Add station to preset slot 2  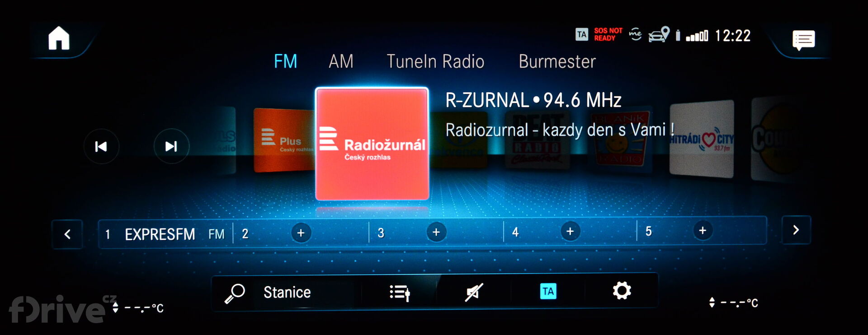pos(301,233)
